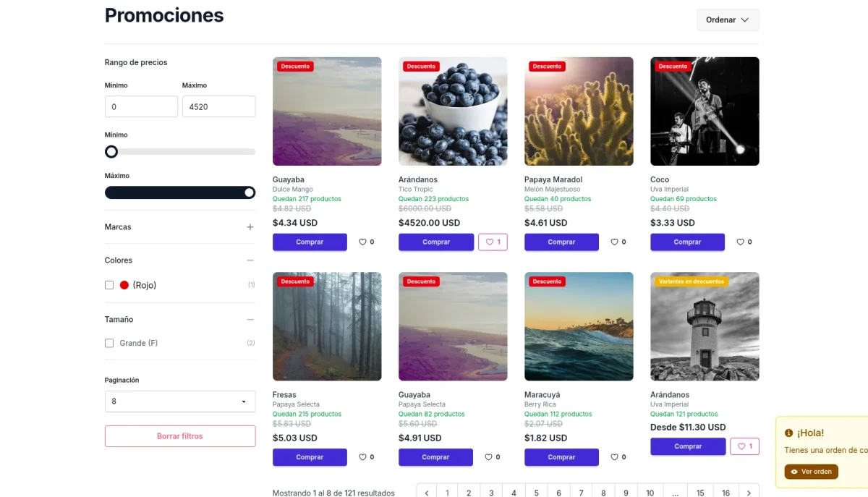Click Comprar on the Arándanos product
868x497 pixels.
point(436,242)
